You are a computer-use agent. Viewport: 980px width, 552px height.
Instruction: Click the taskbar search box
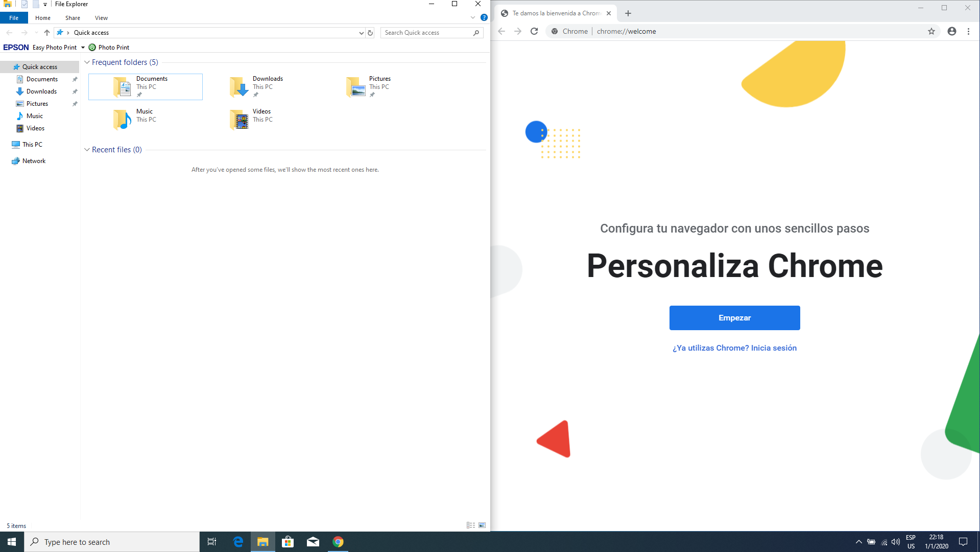click(x=112, y=542)
